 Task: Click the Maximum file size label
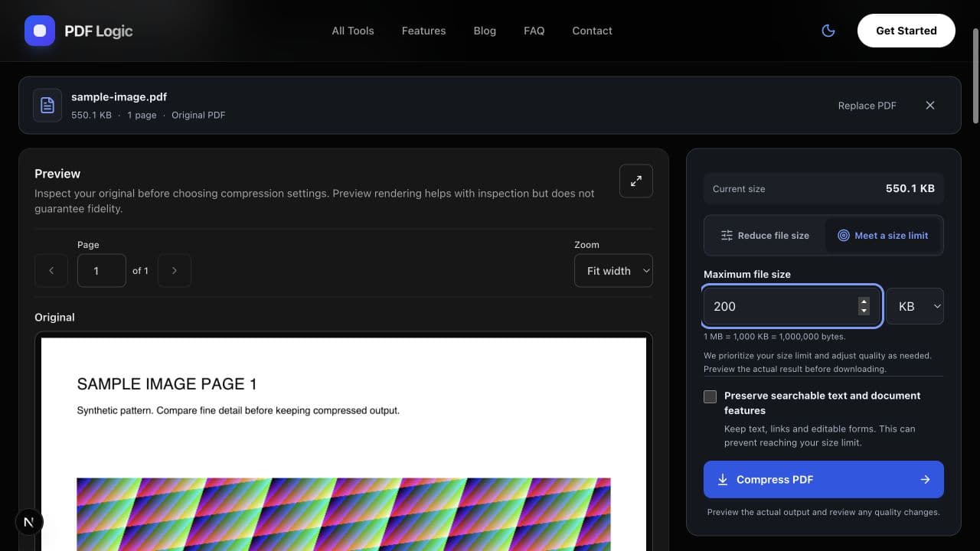[x=747, y=274]
